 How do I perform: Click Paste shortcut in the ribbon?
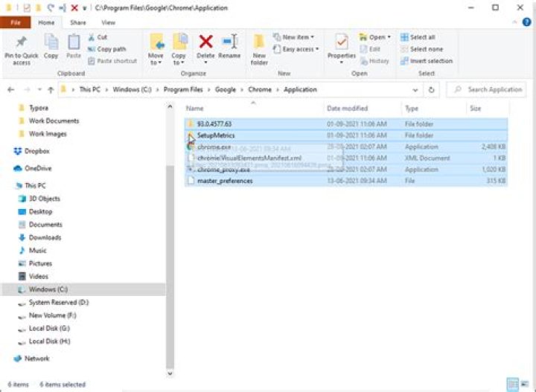click(112, 61)
